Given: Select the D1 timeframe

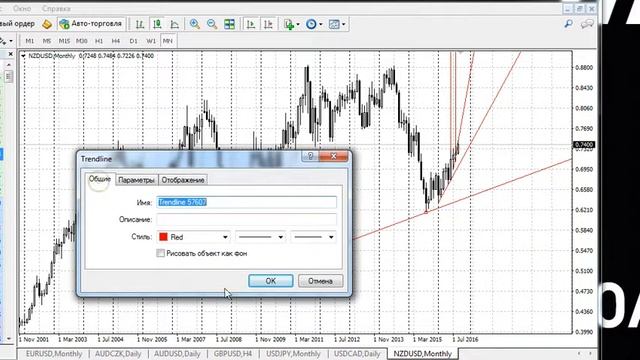Looking at the screenshot, I should tap(133, 41).
